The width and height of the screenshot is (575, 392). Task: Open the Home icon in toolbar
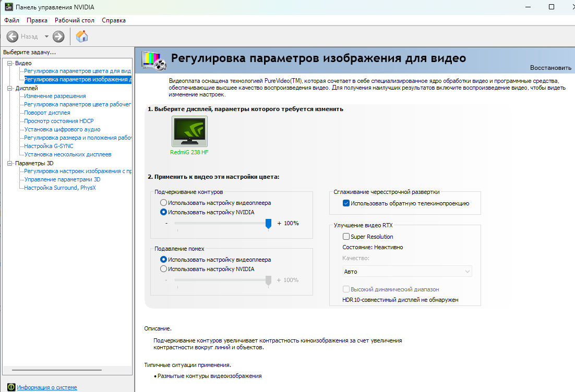[82, 36]
